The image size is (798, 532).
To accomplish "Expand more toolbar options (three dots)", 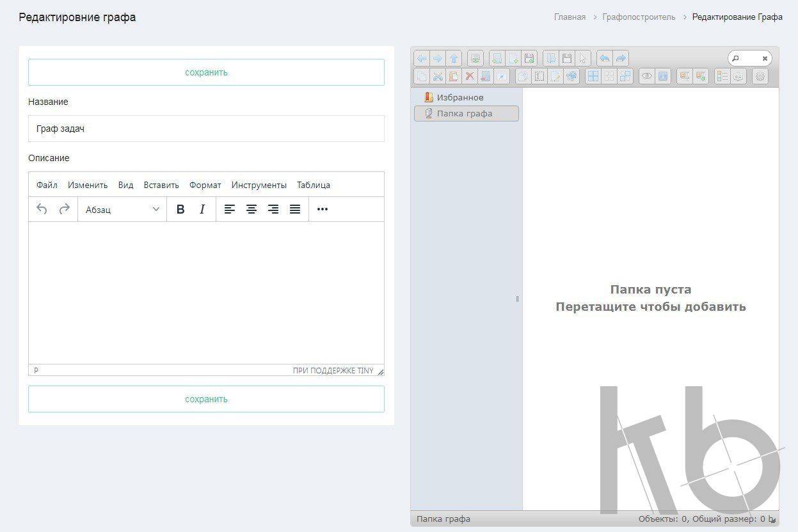I will tap(323, 209).
